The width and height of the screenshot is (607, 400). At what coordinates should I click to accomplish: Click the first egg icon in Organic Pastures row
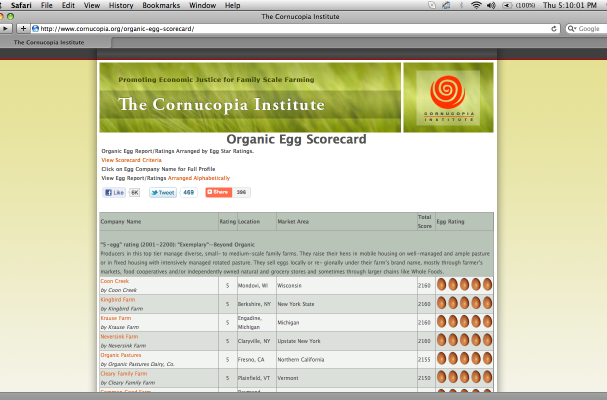coord(442,359)
